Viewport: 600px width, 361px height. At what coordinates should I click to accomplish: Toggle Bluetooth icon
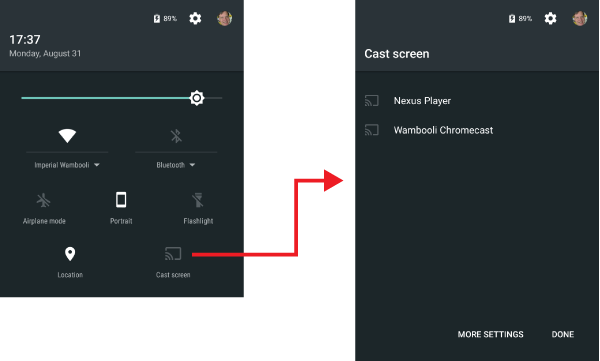pyautogui.click(x=176, y=136)
